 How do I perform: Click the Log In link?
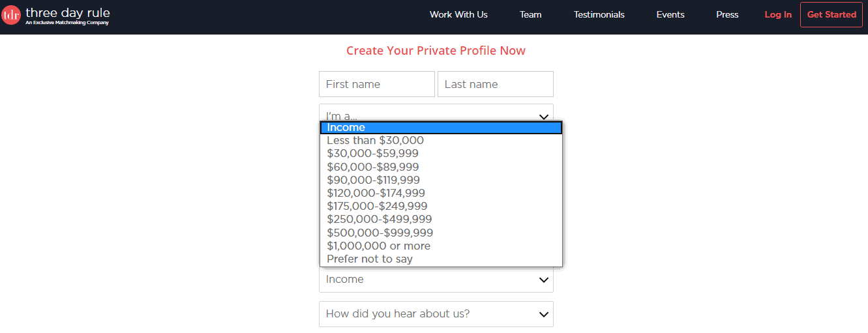[x=778, y=14]
